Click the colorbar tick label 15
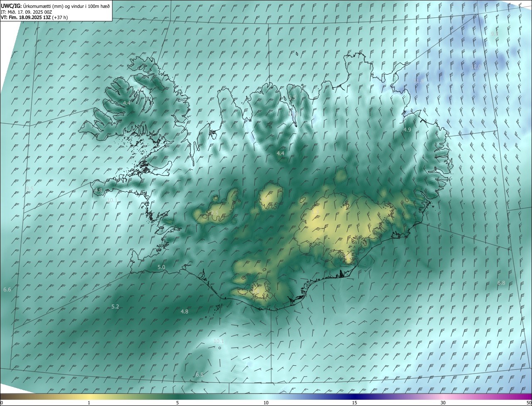Image resolution: width=532 pixels, height=406 pixels. (355, 403)
